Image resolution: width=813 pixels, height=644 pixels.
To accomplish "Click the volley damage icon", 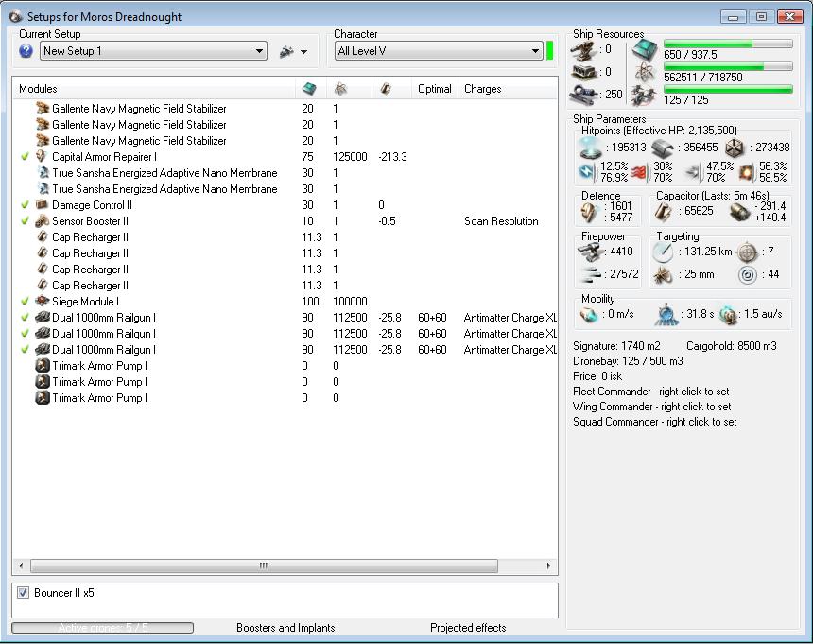I will click(x=590, y=274).
